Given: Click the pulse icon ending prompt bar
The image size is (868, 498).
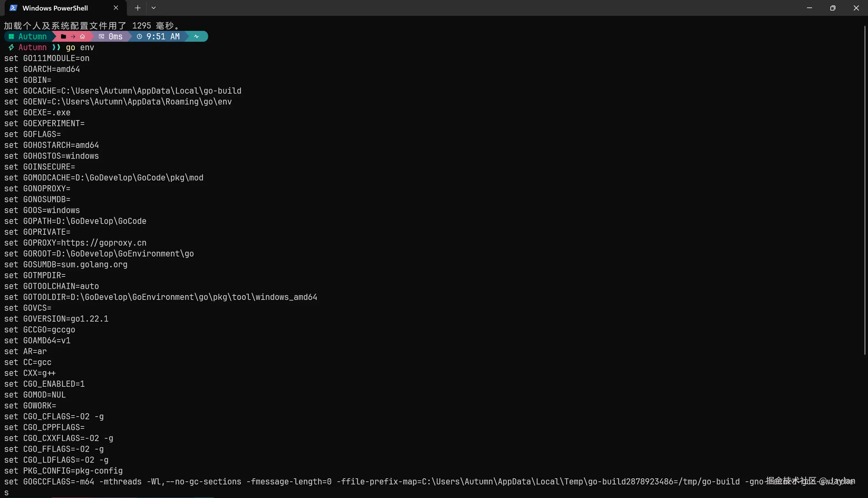Looking at the screenshot, I should tap(196, 36).
